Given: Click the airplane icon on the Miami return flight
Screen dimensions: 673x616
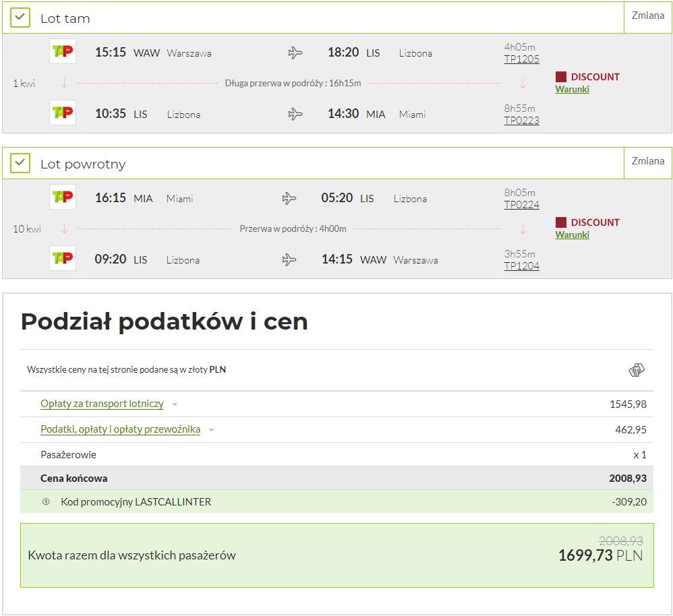Looking at the screenshot, I should pyautogui.click(x=289, y=198).
